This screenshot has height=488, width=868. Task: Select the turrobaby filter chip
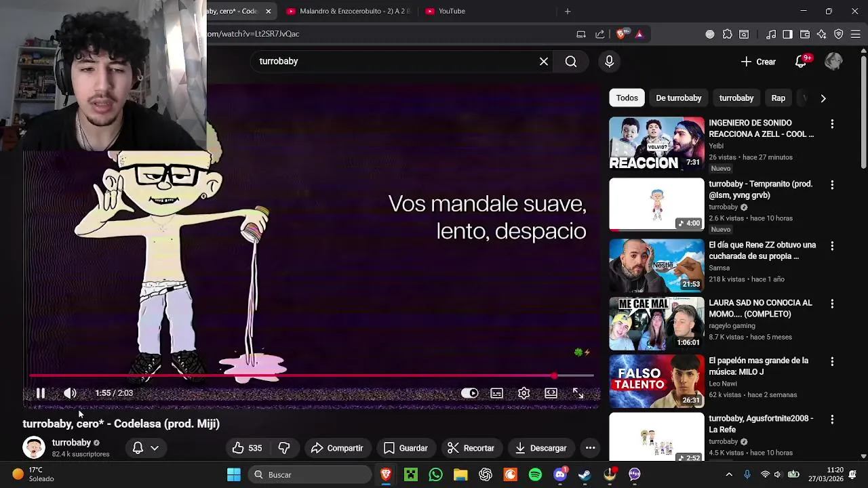736,98
